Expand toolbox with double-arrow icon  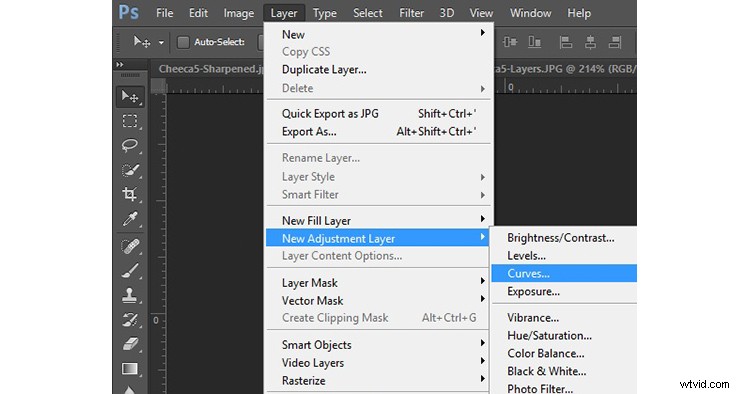120,64
